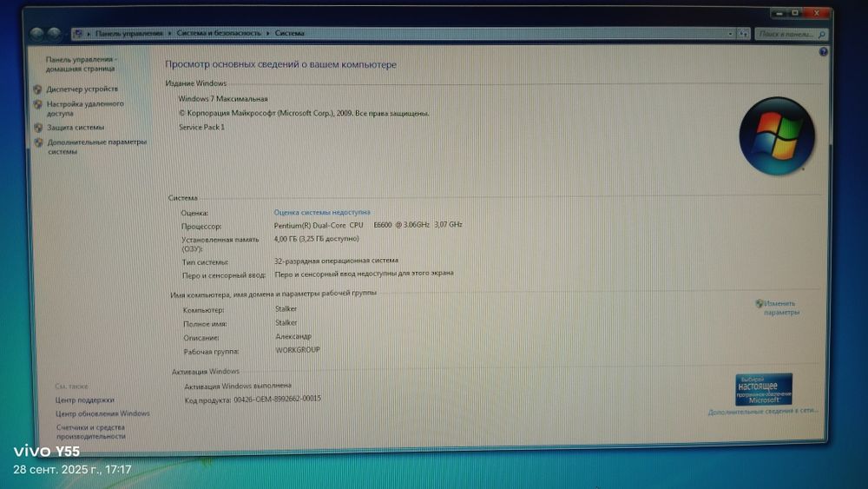Click Перо и сенсорный ввод недоступны text
The width and height of the screenshot is (868, 489).
(365, 273)
